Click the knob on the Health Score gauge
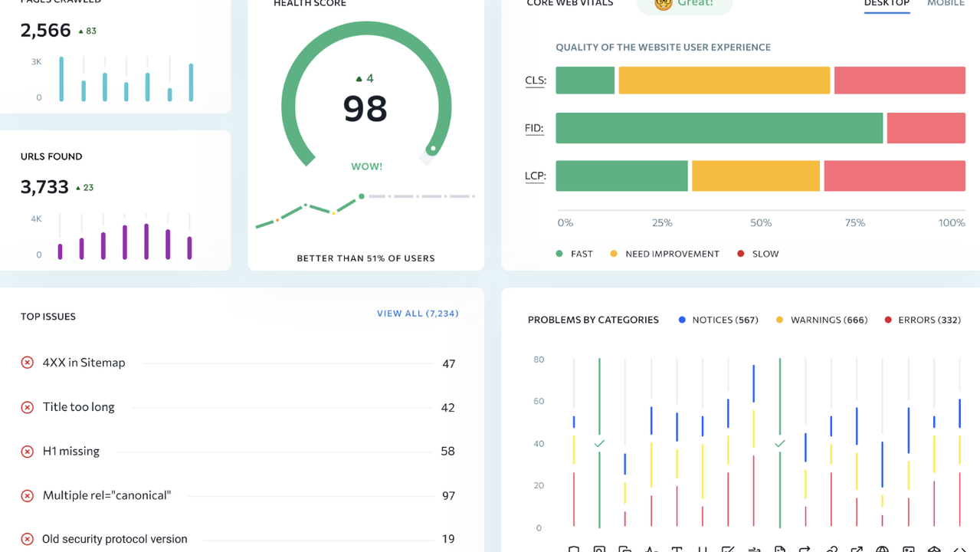The height and width of the screenshot is (552, 980). (x=433, y=149)
